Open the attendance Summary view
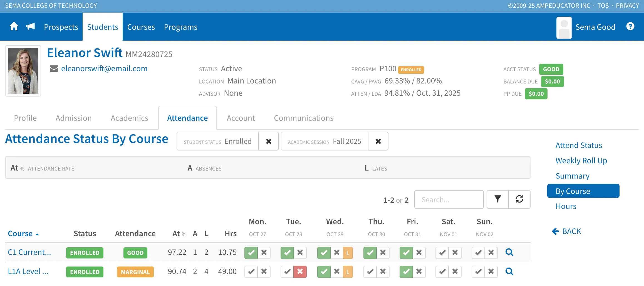The width and height of the screenshot is (644, 286). pos(573,176)
